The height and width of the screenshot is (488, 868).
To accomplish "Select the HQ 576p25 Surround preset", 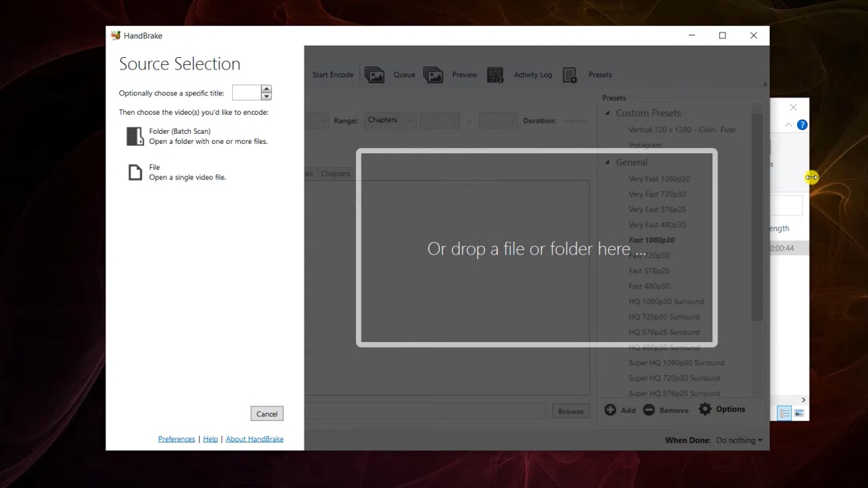I will pos(664,332).
